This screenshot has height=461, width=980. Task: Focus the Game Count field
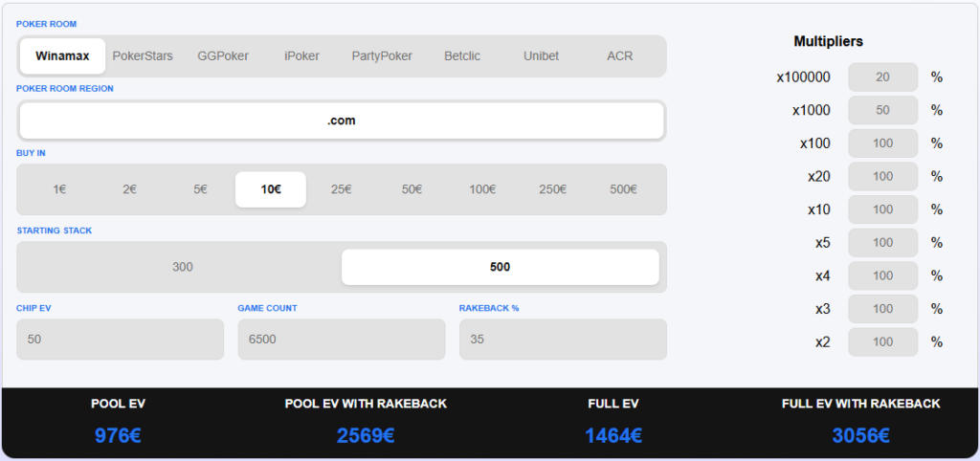[x=342, y=340]
